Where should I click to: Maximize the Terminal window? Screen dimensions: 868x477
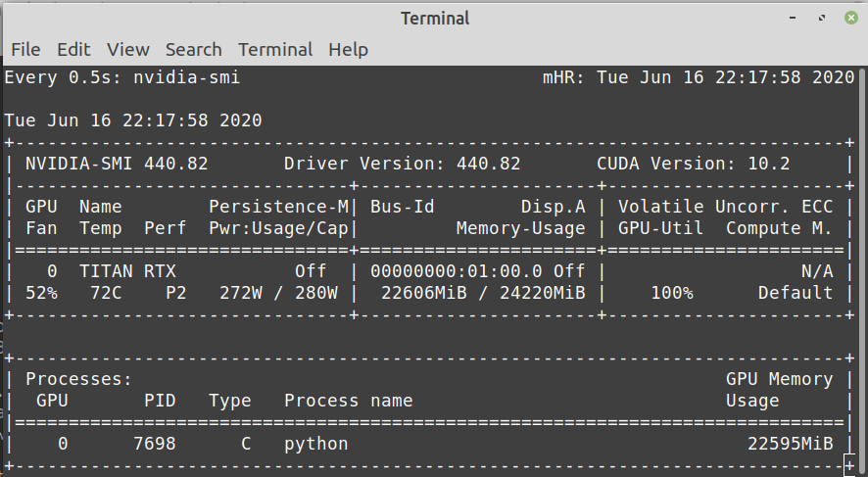[822, 18]
